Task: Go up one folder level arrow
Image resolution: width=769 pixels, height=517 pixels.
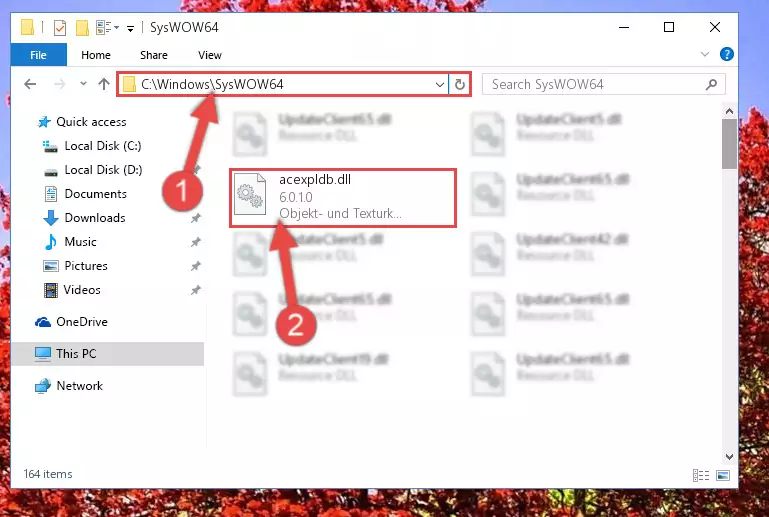Action: pos(103,84)
